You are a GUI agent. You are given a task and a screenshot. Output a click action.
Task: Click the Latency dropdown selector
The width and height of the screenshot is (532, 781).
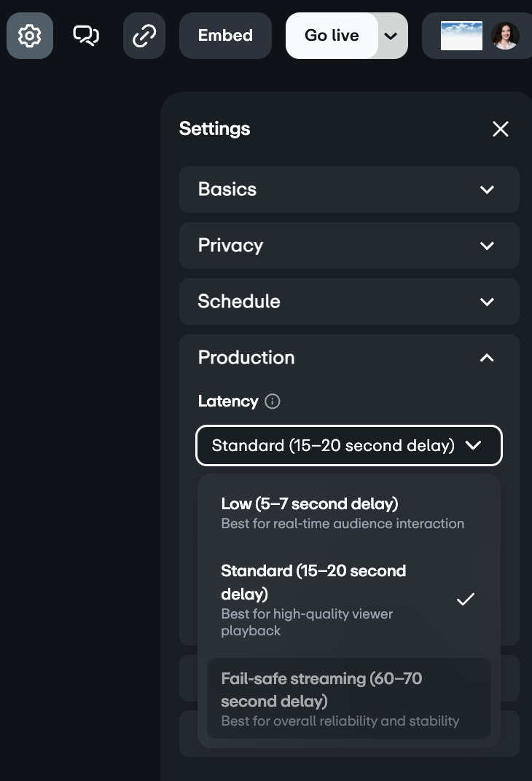[x=349, y=445]
